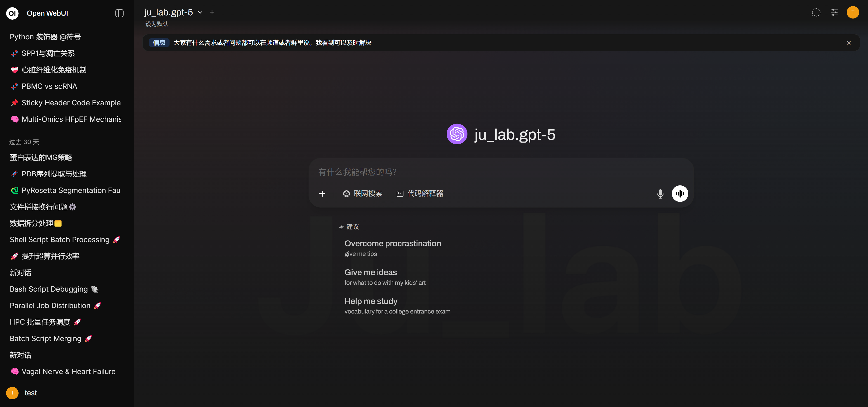Image resolution: width=868 pixels, height=407 pixels.
Task: Start voice call with the waveform button
Action: coord(680,194)
